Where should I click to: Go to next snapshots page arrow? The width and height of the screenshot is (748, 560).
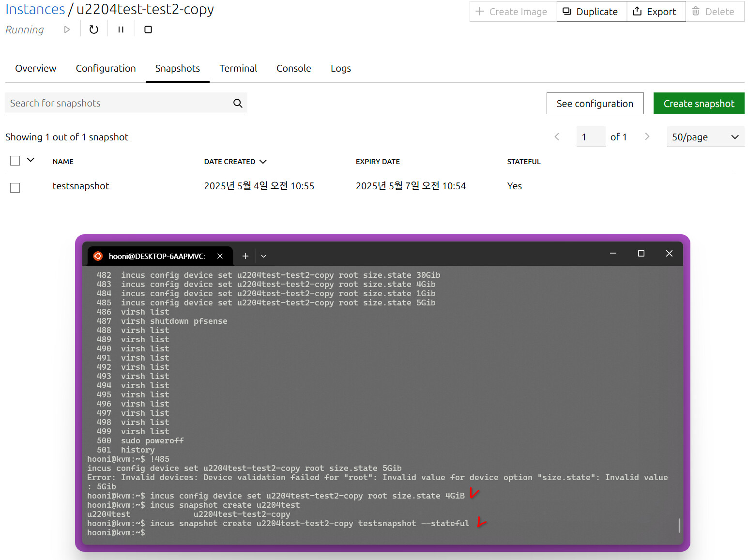(x=647, y=137)
